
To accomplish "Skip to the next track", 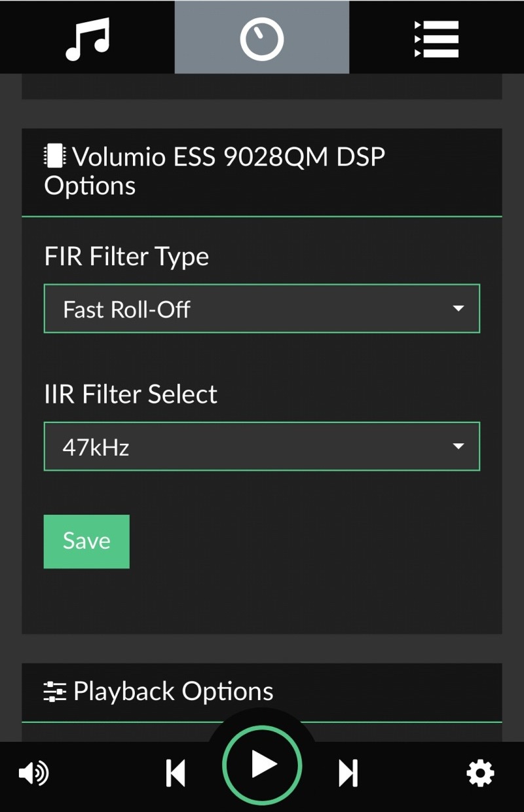I will (x=348, y=773).
